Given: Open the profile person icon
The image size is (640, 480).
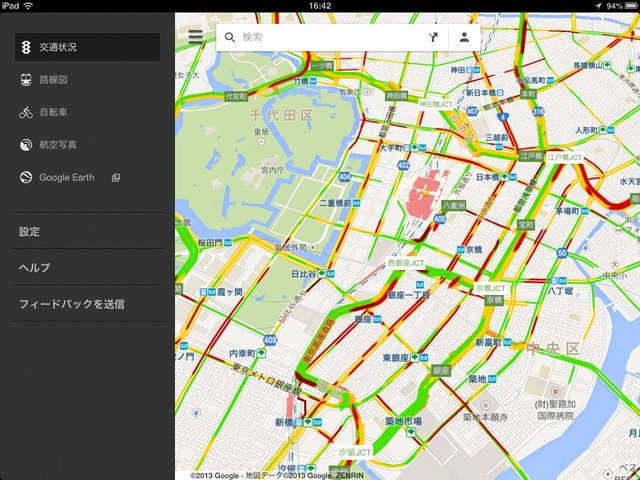Looking at the screenshot, I should tap(464, 38).
